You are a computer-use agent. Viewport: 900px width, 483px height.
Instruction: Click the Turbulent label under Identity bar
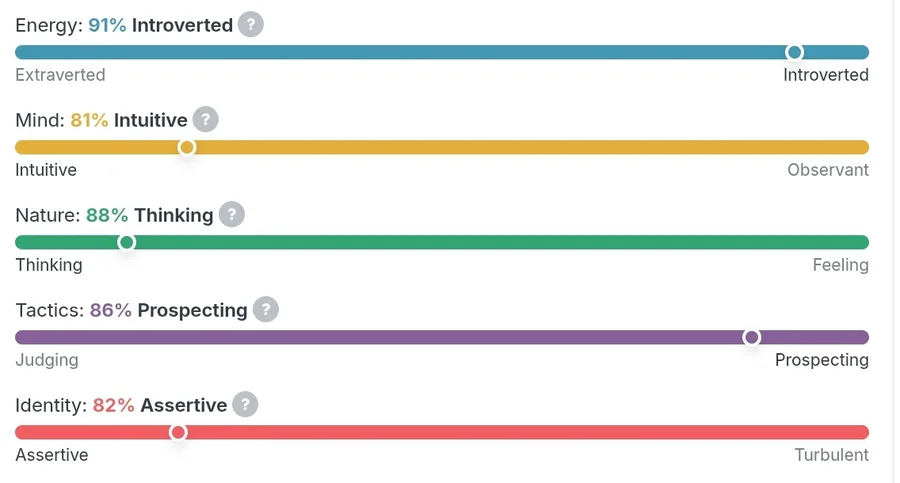coord(831,455)
